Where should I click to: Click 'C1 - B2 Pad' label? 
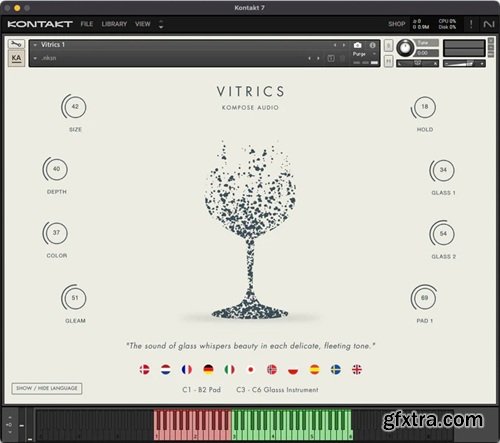click(x=201, y=390)
